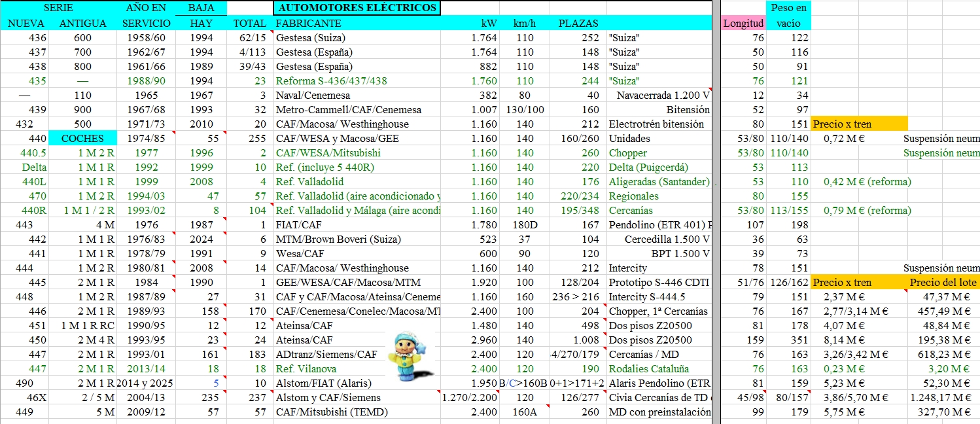Select the "Electrotrén bitensión" cell
Viewport: 980px width, 424px height.
pyautogui.click(x=656, y=124)
